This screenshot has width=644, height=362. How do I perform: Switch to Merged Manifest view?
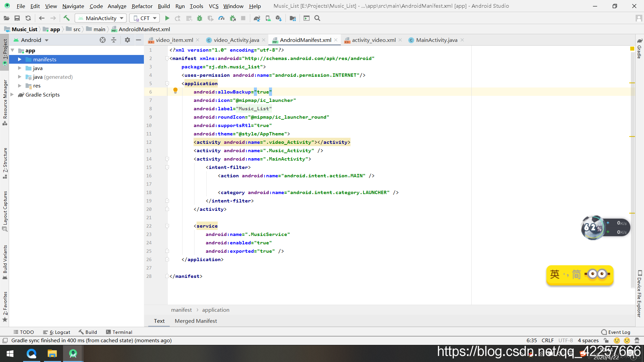coord(196,321)
